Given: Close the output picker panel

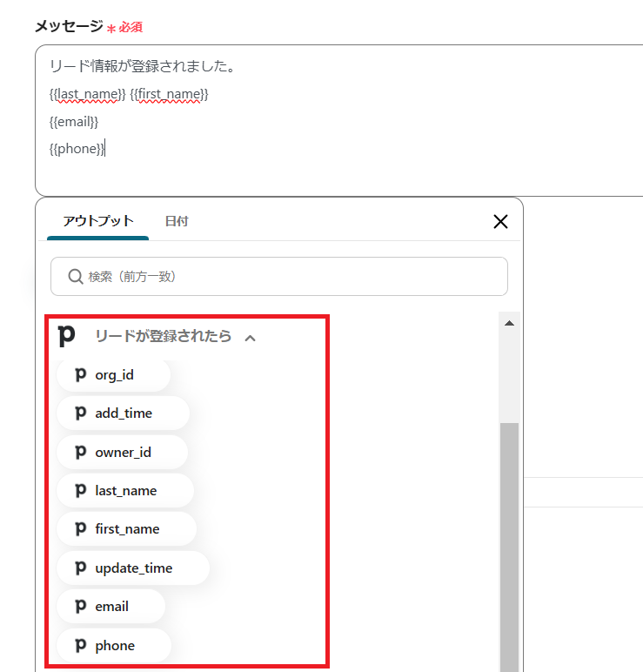Looking at the screenshot, I should (x=500, y=222).
